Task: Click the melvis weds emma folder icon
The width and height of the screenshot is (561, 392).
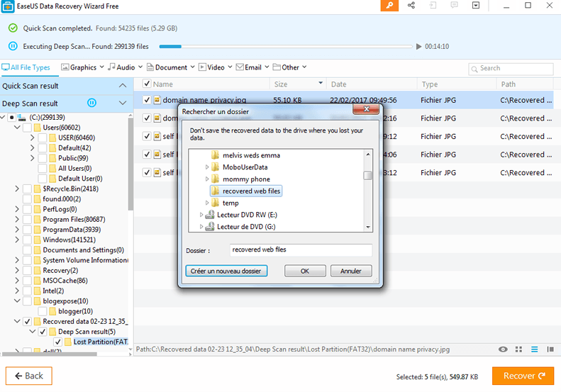Action: 215,155
